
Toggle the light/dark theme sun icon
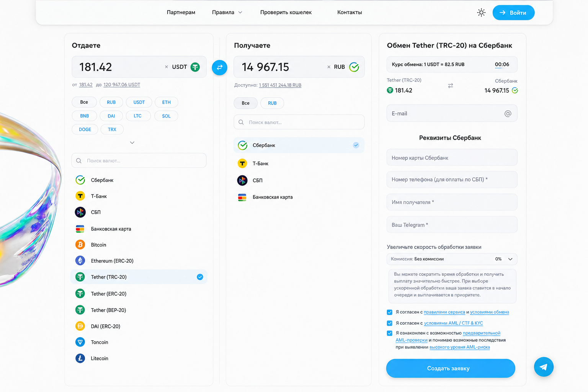481,13
